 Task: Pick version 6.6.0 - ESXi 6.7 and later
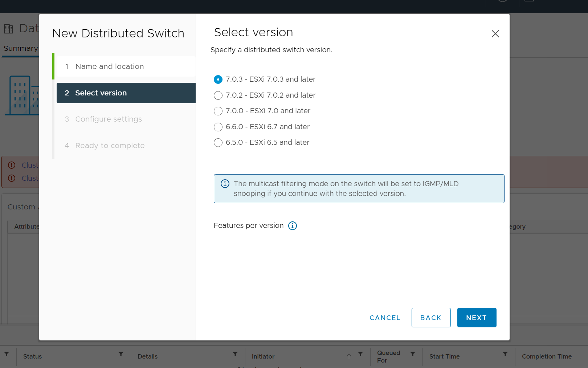218,127
